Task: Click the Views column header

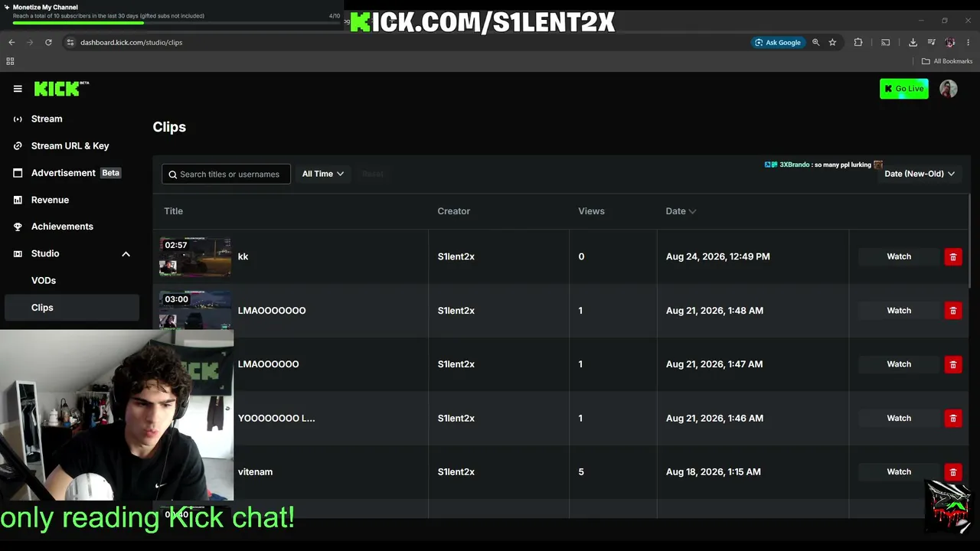Action: [591, 211]
